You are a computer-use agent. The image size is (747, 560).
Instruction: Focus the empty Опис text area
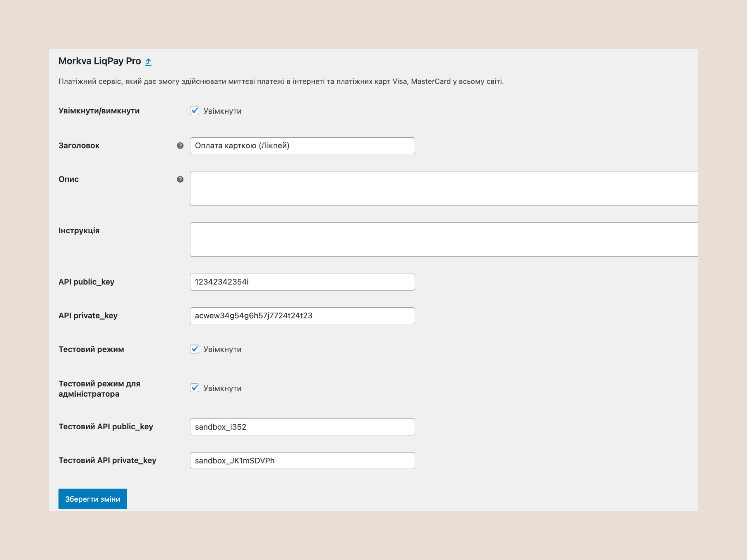443,188
